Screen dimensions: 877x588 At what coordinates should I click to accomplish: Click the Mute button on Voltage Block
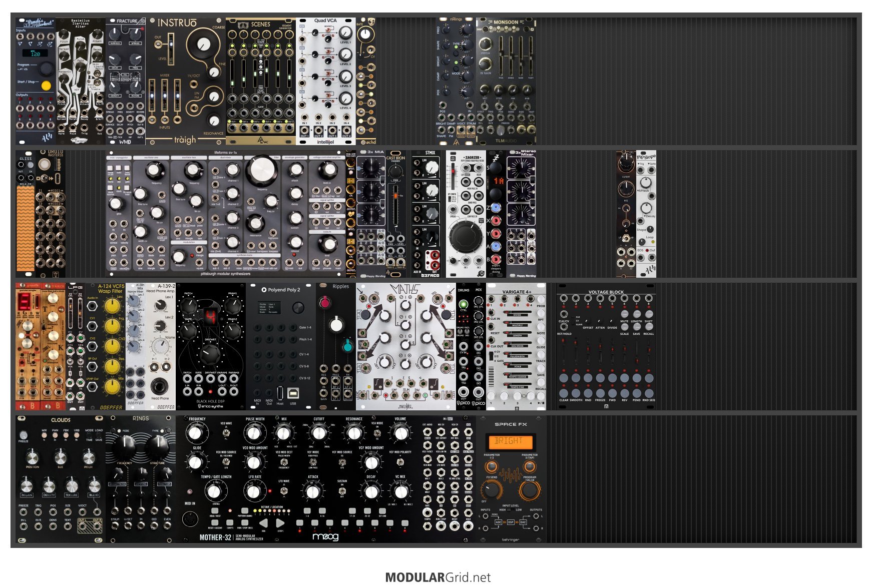[624, 314]
